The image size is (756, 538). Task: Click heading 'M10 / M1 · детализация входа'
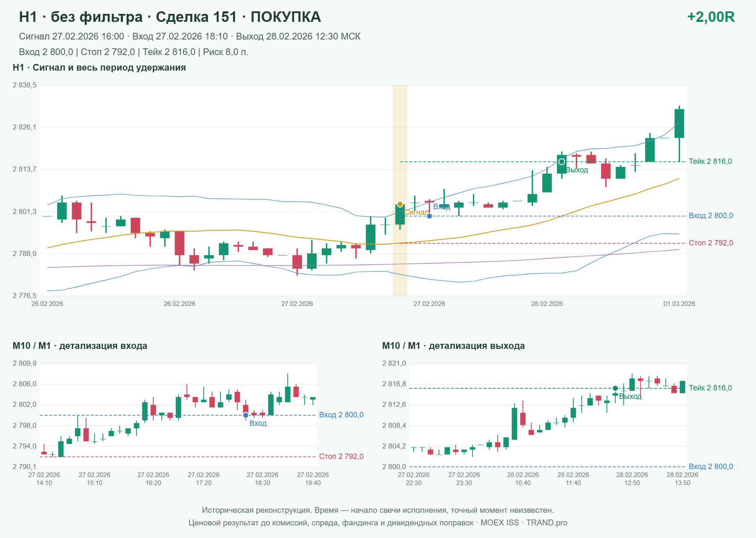pyautogui.click(x=80, y=346)
